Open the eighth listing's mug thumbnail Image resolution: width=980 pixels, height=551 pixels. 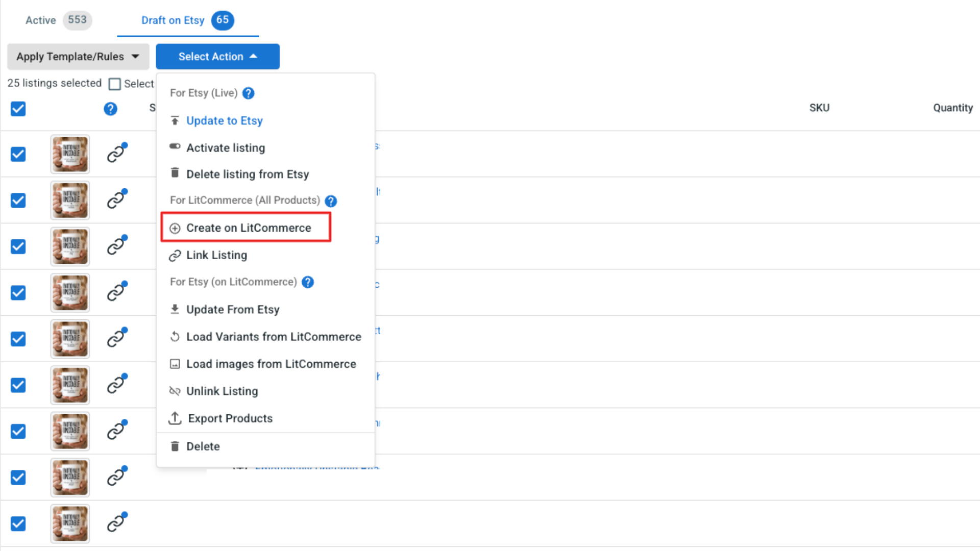[x=70, y=478]
